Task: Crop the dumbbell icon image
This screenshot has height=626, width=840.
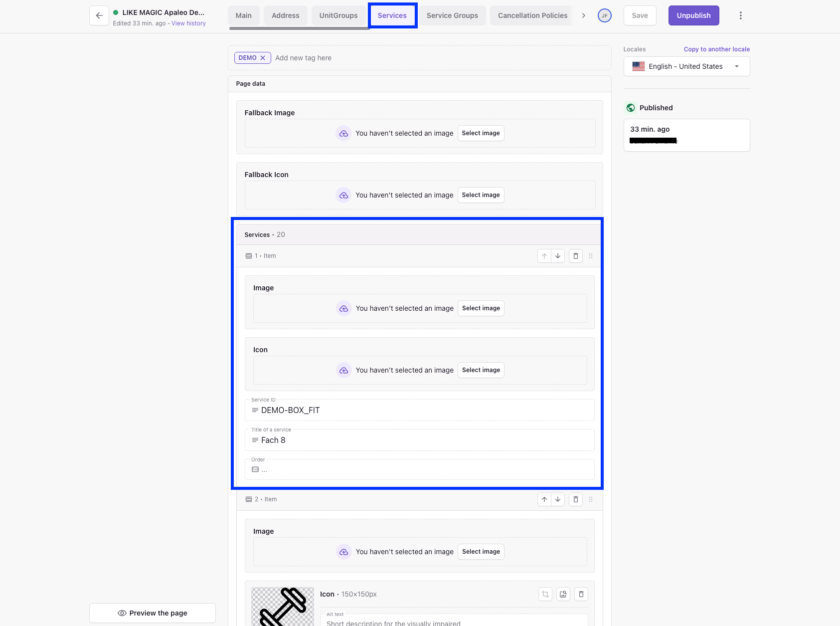Action: tap(545, 594)
